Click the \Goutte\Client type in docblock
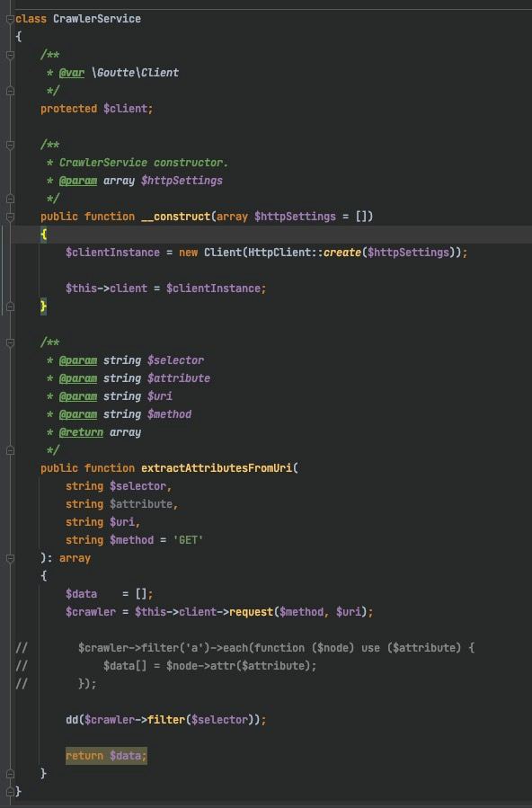532x808 pixels. click(135, 73)
